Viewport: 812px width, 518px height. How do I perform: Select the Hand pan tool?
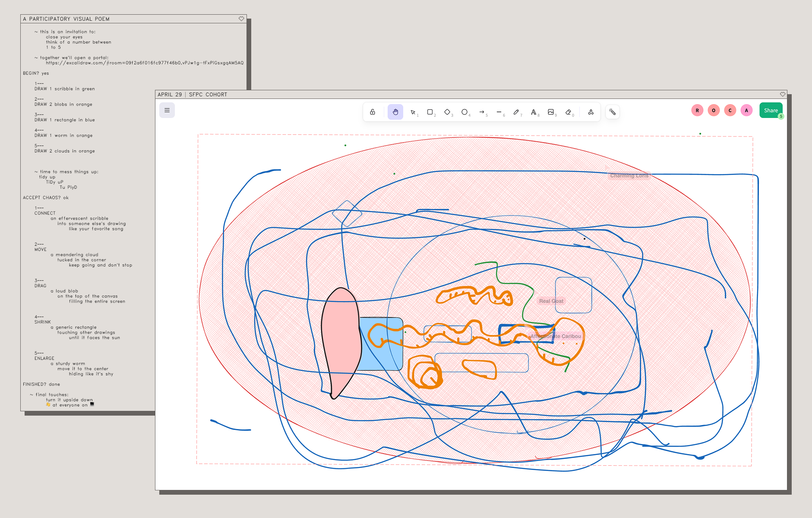(395, 112)
